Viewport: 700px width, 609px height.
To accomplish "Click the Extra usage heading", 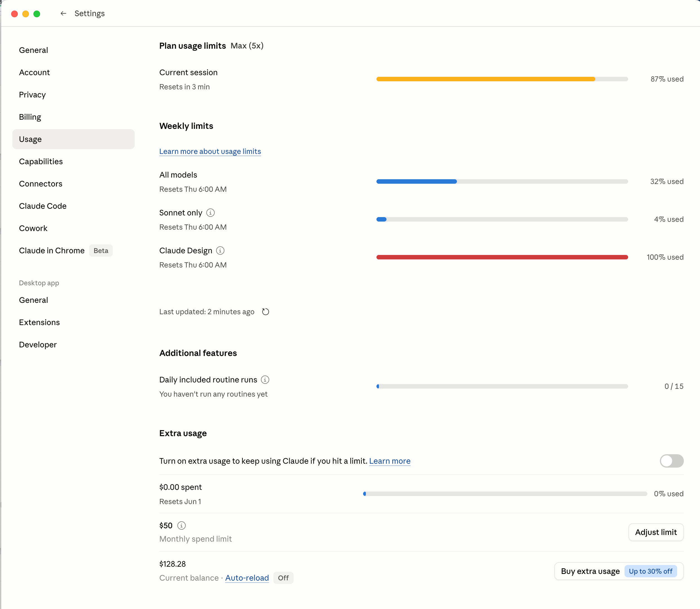I will (x=183, y=433).
